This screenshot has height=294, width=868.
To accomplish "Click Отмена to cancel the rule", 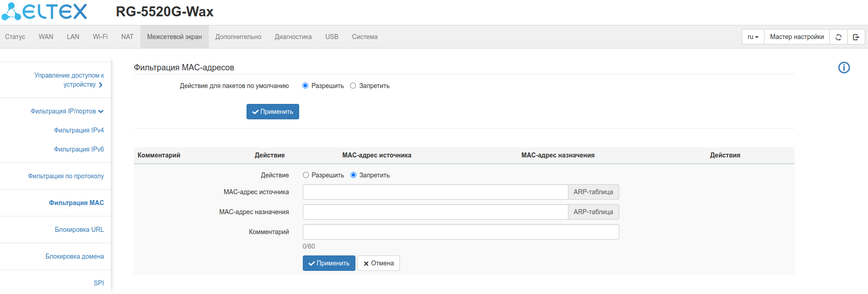I will pyautogui.click(x=378, y=263).
